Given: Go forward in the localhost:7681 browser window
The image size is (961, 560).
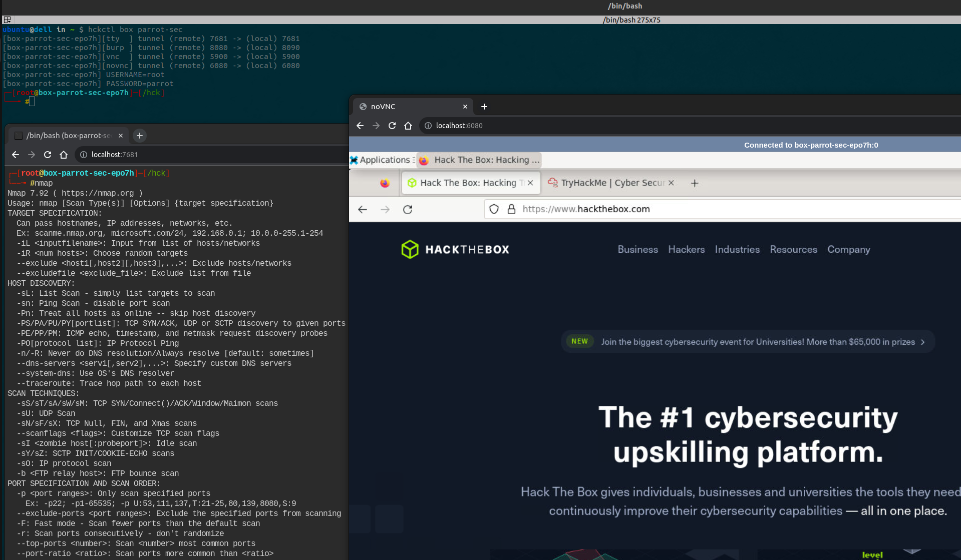Looking at the screenshot, I should (32, 155).
